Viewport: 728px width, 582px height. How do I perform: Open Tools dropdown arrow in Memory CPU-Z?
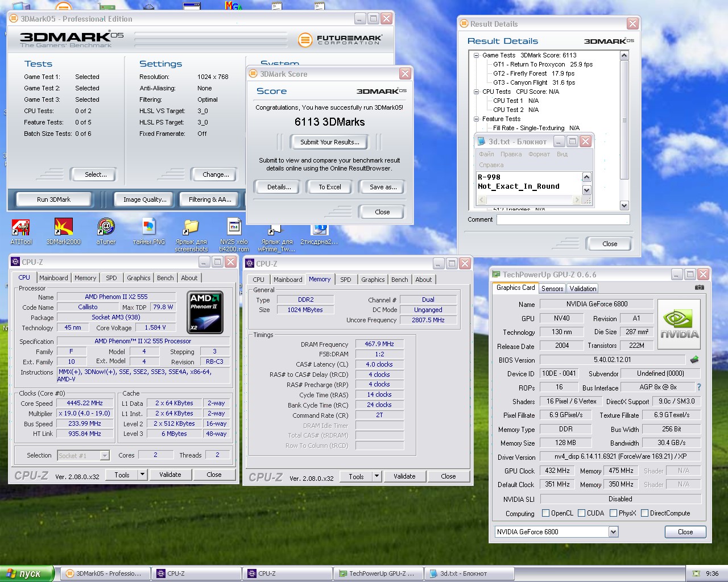[377, 476]
